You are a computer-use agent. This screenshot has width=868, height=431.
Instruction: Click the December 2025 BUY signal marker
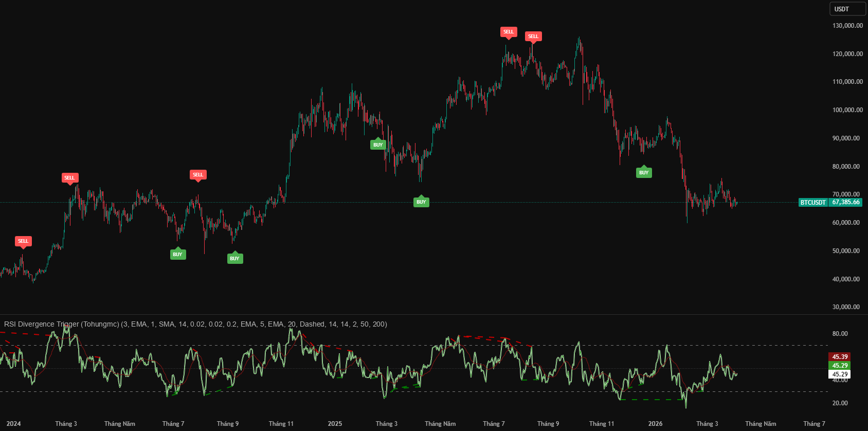click(644, 172)
